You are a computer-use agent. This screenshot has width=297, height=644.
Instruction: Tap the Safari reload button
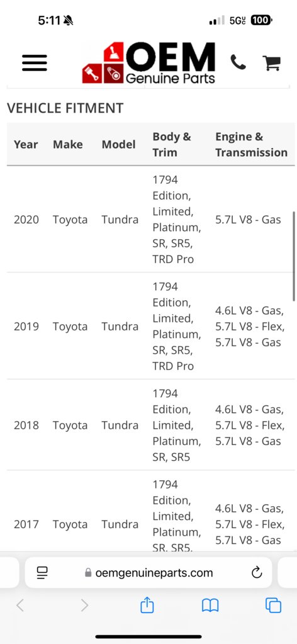point(257,572)
